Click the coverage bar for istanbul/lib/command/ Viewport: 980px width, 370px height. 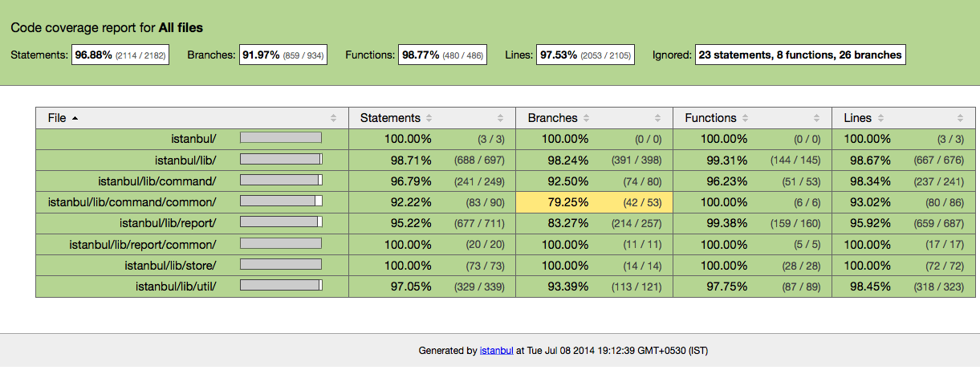(x=281, y=180)
